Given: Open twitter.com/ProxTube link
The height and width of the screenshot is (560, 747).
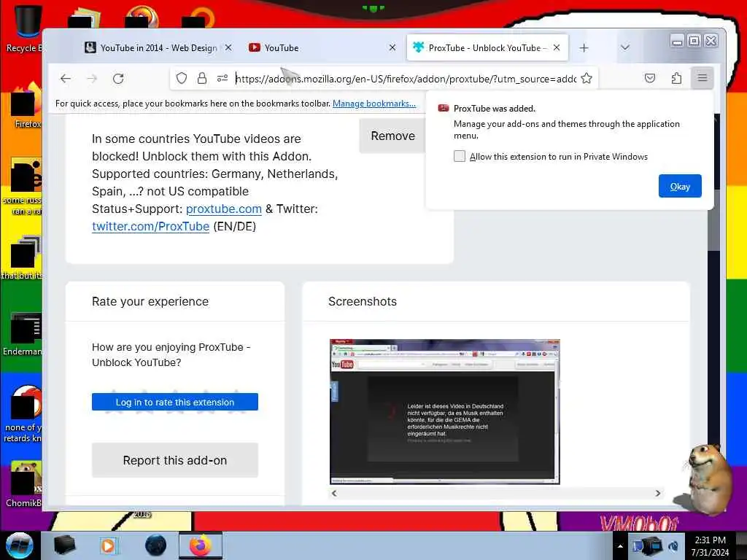Looking at the screenshot, I should click(x=150, y=226).
